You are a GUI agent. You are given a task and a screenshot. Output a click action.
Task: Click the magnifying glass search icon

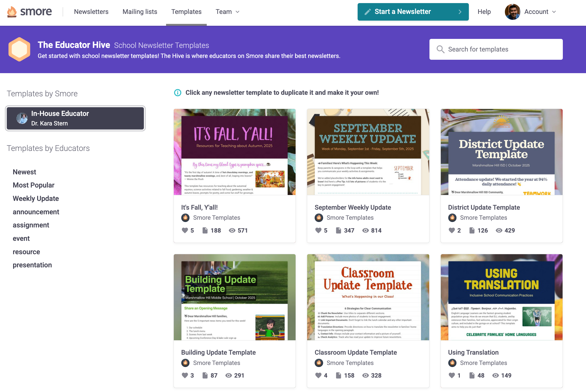[440, 49]
